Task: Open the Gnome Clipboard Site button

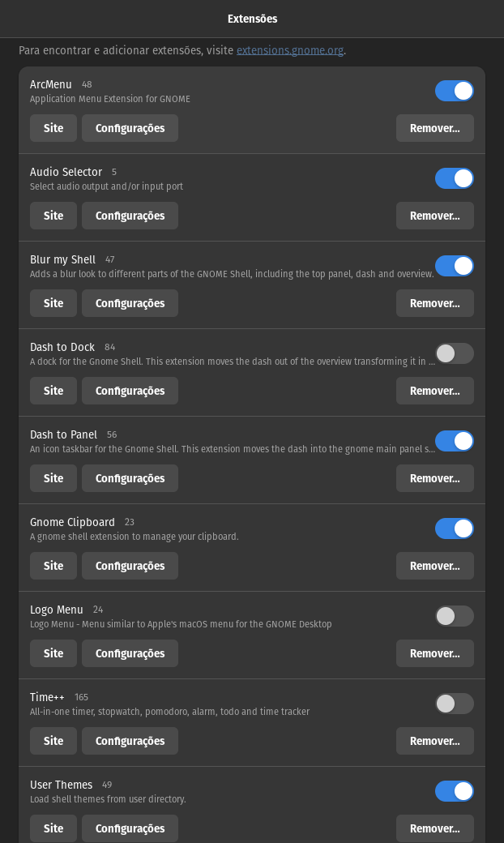Action: (x=53, y=566)
